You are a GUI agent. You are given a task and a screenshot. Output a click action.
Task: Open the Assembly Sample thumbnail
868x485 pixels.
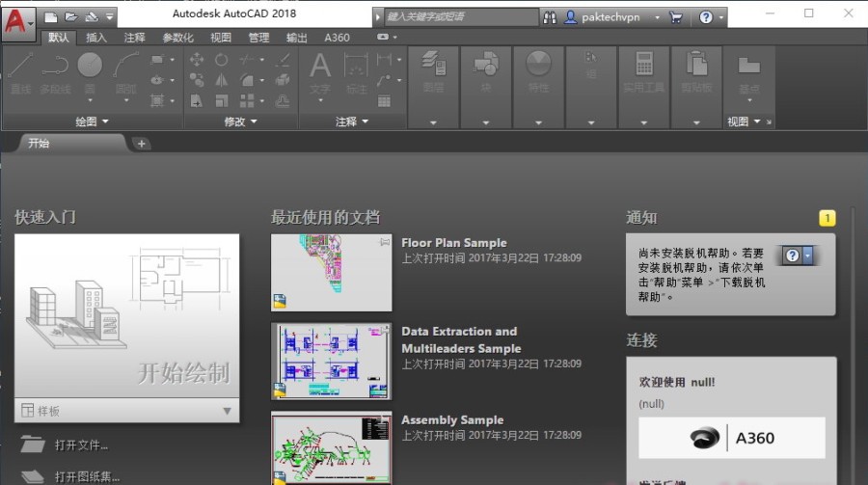pyautogui.click(x=331, y=447)
